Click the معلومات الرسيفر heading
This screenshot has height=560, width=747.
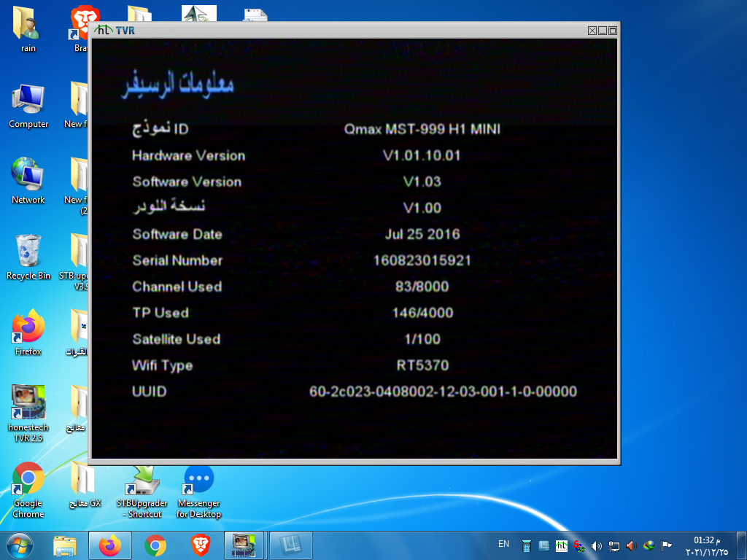[x=178, y=84]
